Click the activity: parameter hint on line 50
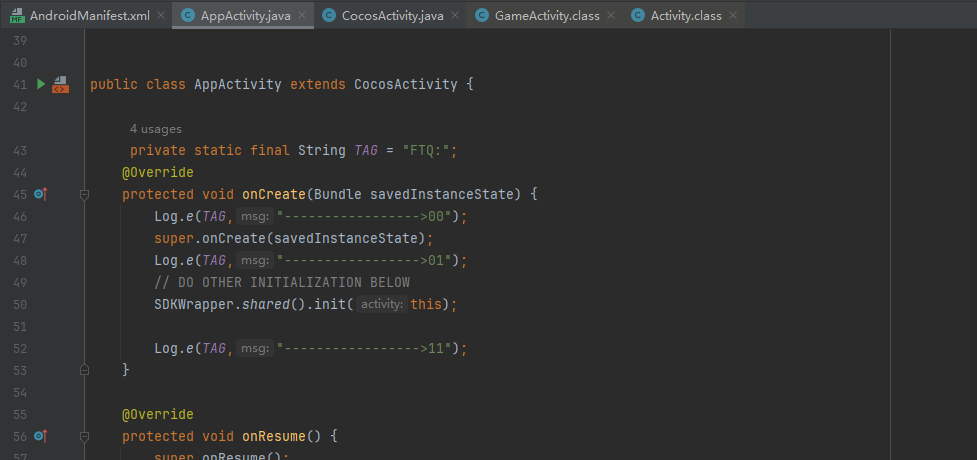 point(382,304)
